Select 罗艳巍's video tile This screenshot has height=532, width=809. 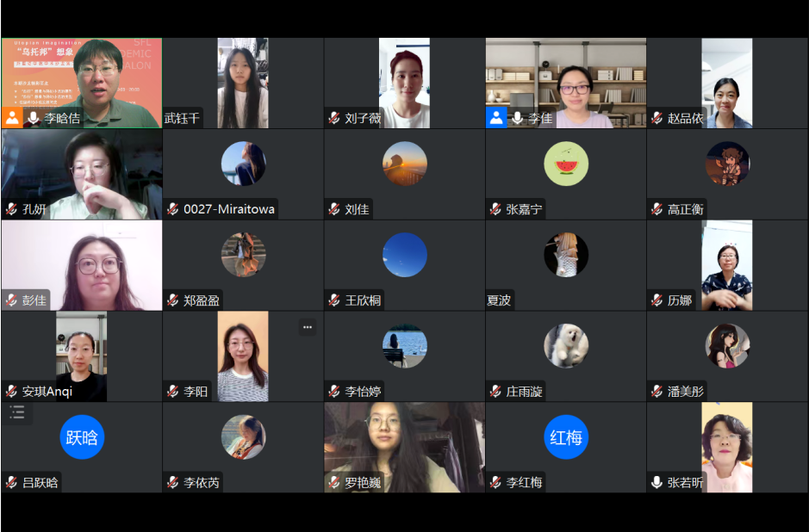tap(405, 448)
